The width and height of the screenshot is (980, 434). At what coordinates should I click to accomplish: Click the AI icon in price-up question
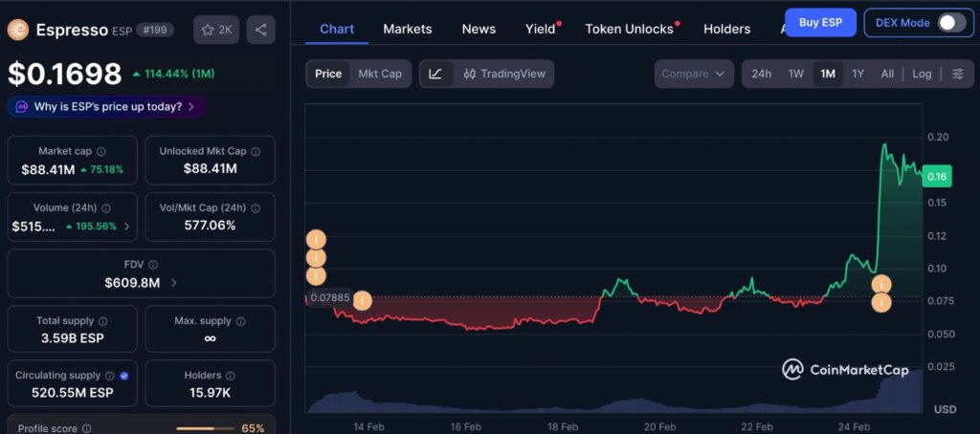21,107
